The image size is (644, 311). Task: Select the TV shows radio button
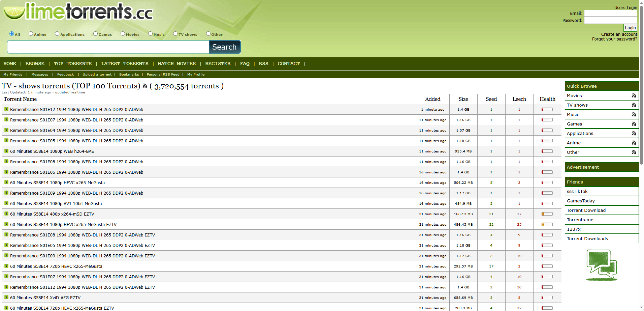pyautogui.click(x=175, y=34)
